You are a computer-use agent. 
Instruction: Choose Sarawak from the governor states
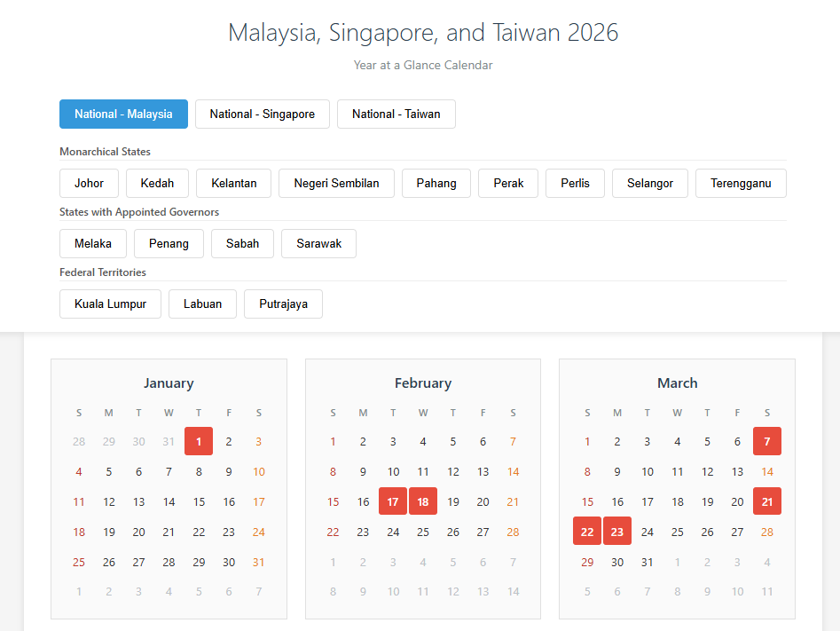pyautogui.click(x=318, y=243)
